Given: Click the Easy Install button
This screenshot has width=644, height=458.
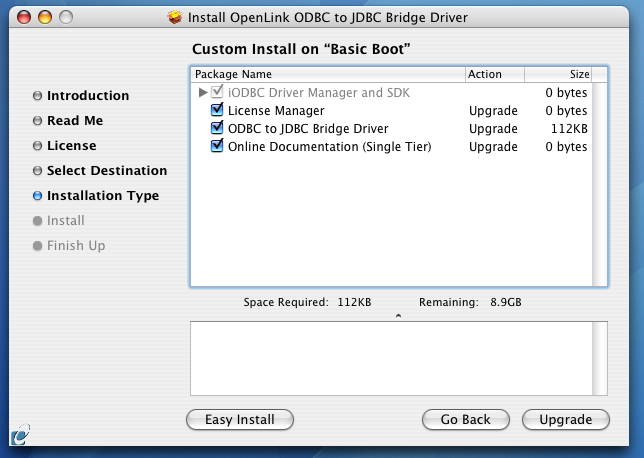Looking at the screenshot, I should pyautogui.click(x=240, y=419).
